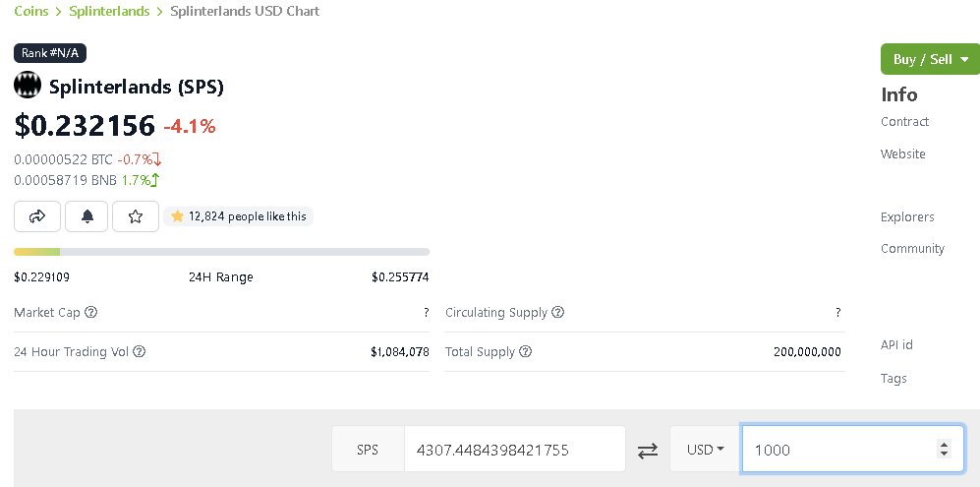Add Splinterlands to favorites with star icon

(x=135, y=216)
